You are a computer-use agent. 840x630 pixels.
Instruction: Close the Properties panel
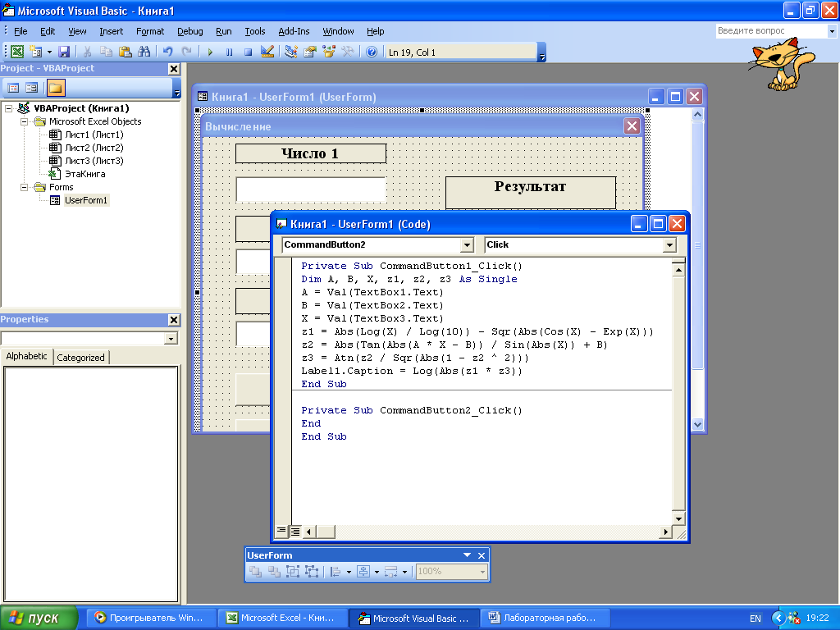tap(174, 320)
